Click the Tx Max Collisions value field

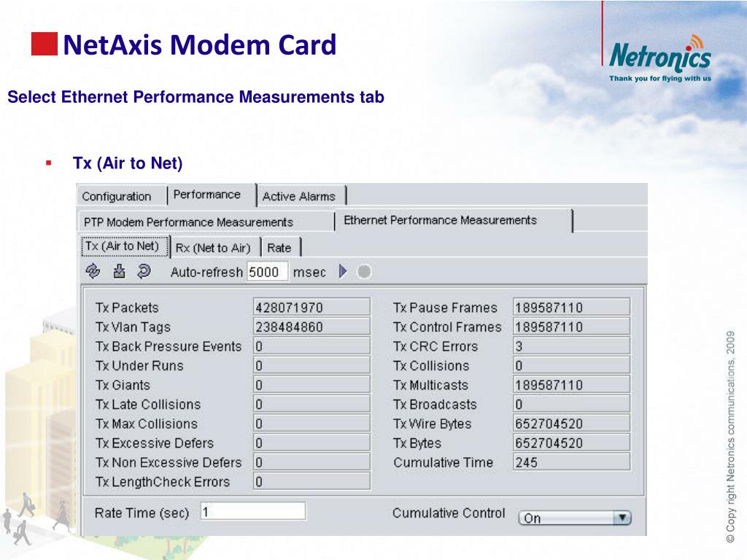(x=311, y=424)
